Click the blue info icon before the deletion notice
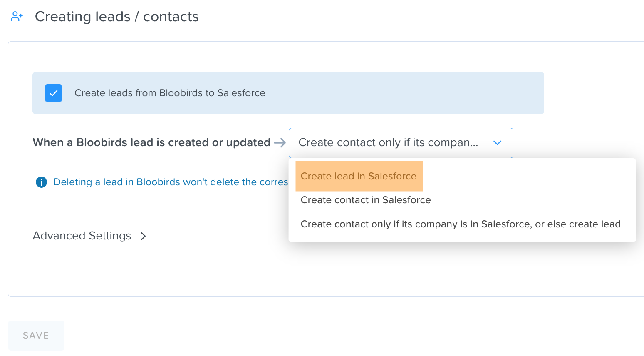The height and width of the screenshot is (356, 644). pos(41,182)
